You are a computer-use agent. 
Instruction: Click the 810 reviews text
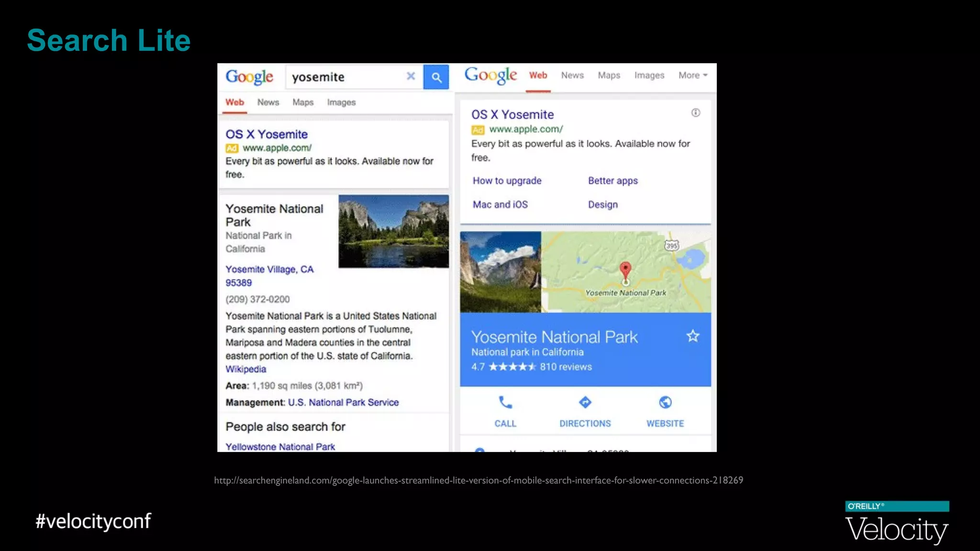click(x=566, y=367)
